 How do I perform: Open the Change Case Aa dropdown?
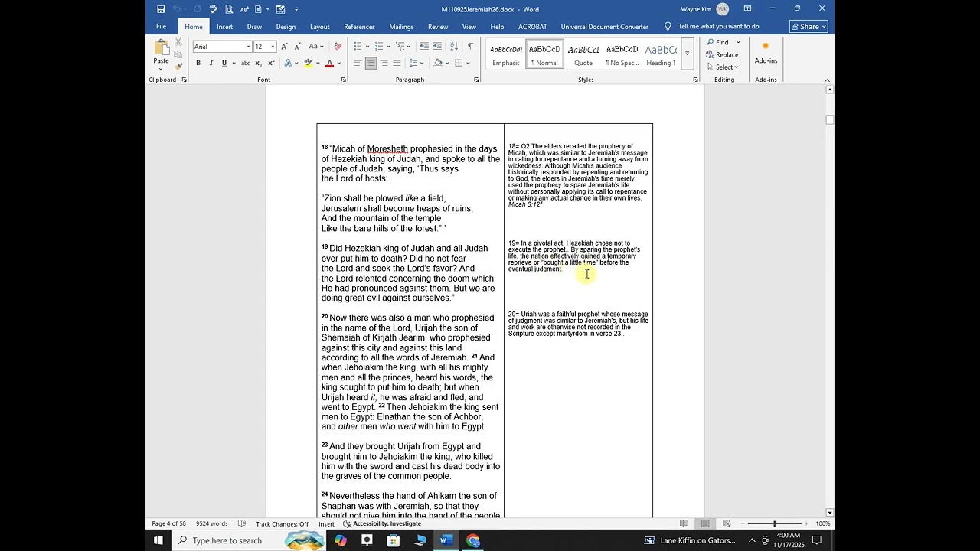coord(316,47)
